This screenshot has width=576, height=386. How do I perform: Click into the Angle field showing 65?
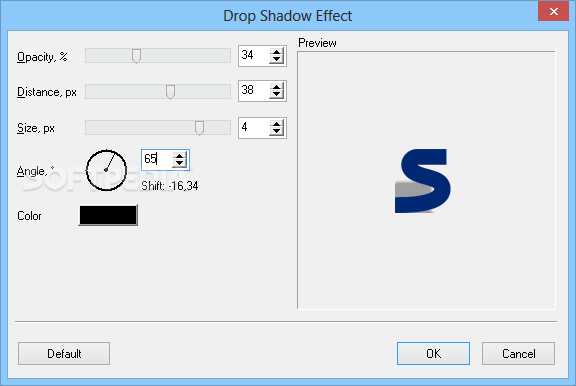tap(157, 160)
